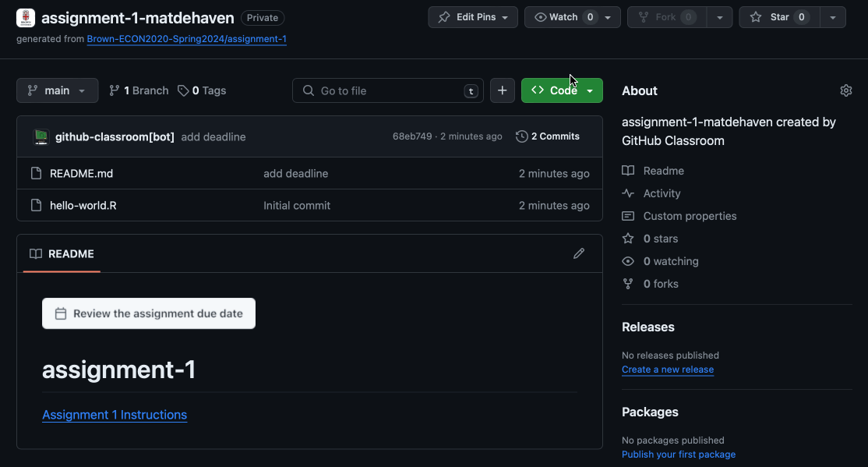Select the README tab
Image resolution: width=868 pixels, height=467 pixels.
[62, 253]
